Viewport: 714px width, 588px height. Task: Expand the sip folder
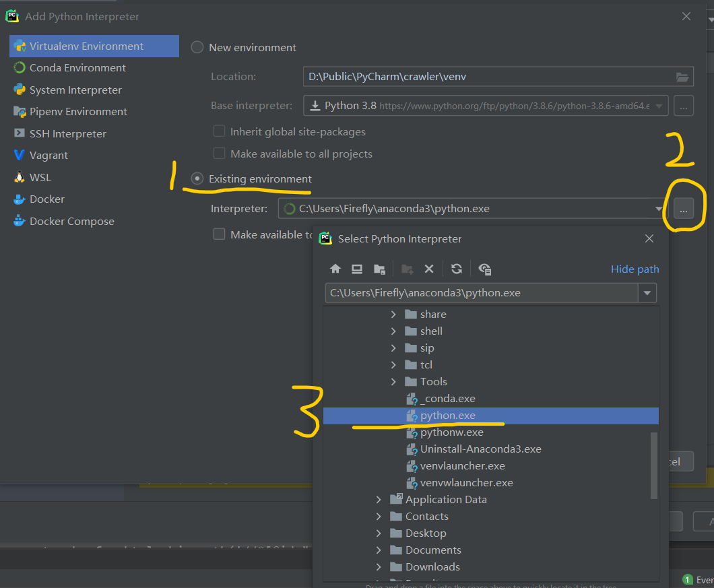tap(393, 348)
